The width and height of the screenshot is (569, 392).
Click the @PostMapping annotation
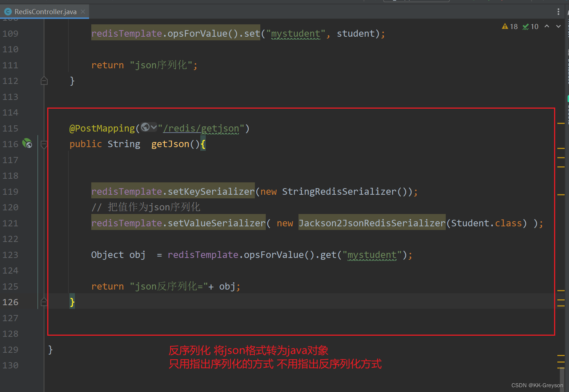(102, 128)
